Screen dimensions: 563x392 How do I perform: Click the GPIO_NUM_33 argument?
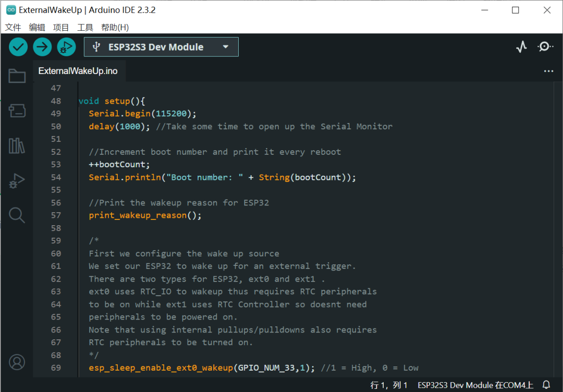coord(266,368)
